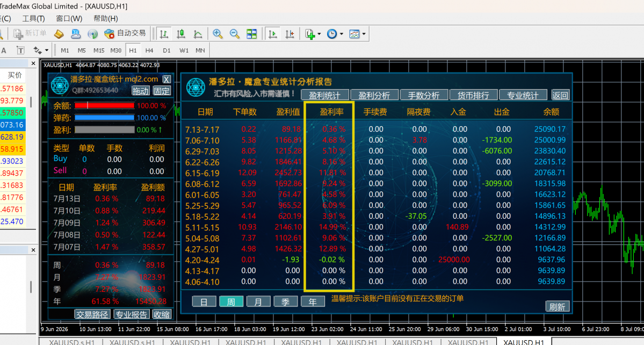Toggle the AutoTrading (自动交易) button
Image resolution: width=644 pixels, height=345 pixels.
[125, 33]
